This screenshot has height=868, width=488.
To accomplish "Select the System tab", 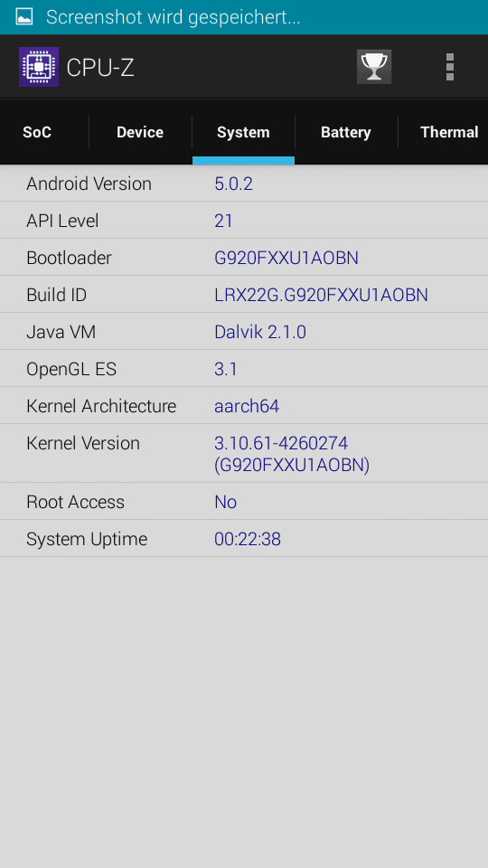I will click(x=243, y=132).
